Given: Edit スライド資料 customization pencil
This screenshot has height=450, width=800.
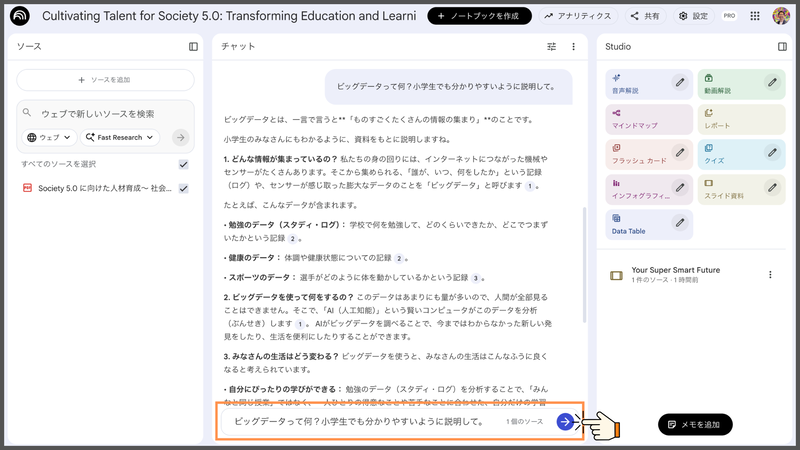Looking at the screenshot, I should click(772, 187).
